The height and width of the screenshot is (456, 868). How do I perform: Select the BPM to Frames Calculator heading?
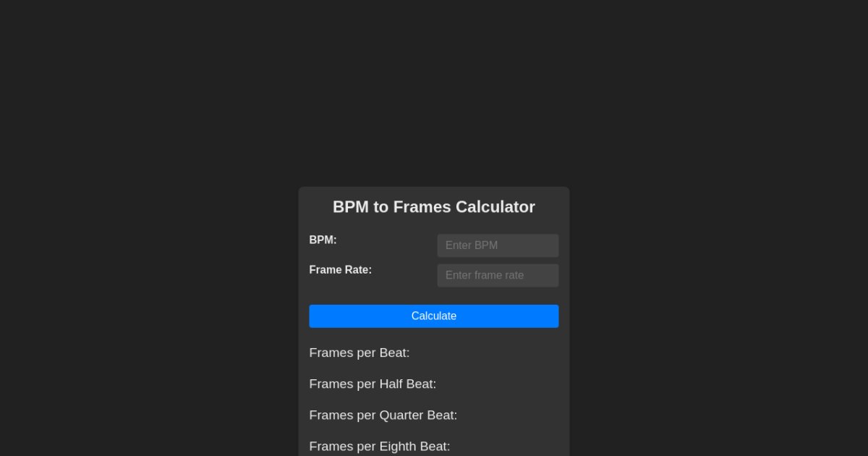[433, 207]
